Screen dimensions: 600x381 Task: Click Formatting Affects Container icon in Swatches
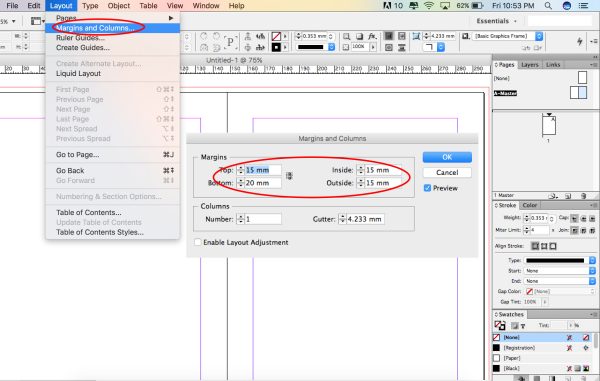pos(515,326)
